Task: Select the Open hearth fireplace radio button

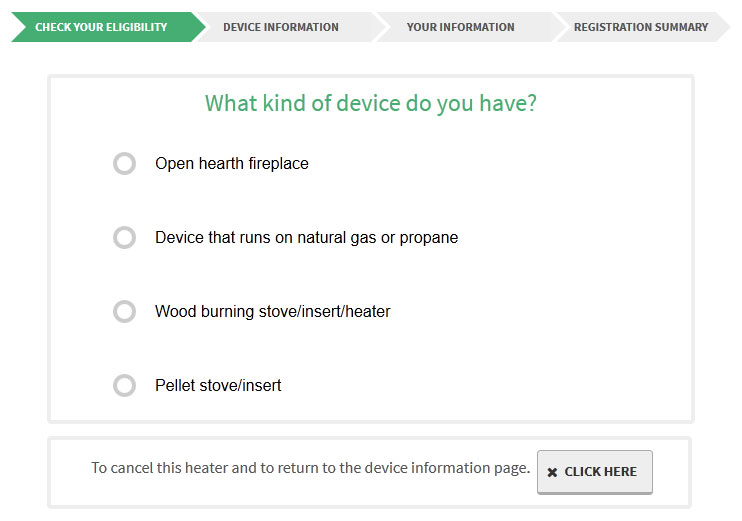Action: pos(124,163)
